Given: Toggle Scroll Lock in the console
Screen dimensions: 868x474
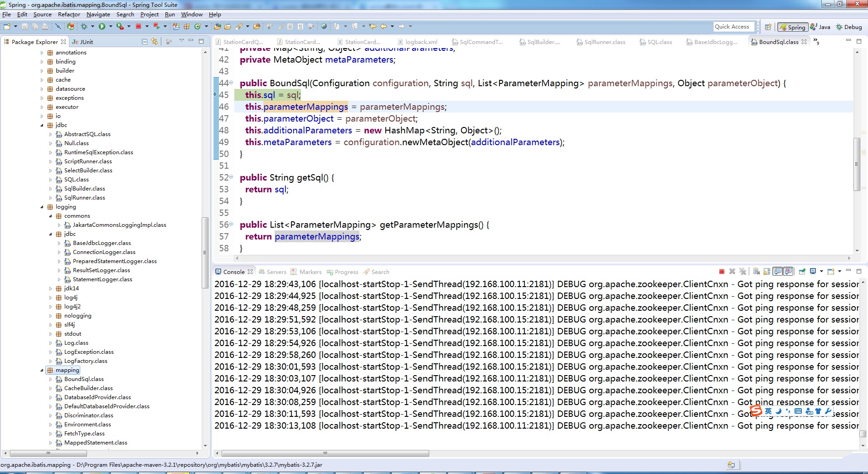Looking at the screenshot, I should pyautogui.click(x=766, y=272).
